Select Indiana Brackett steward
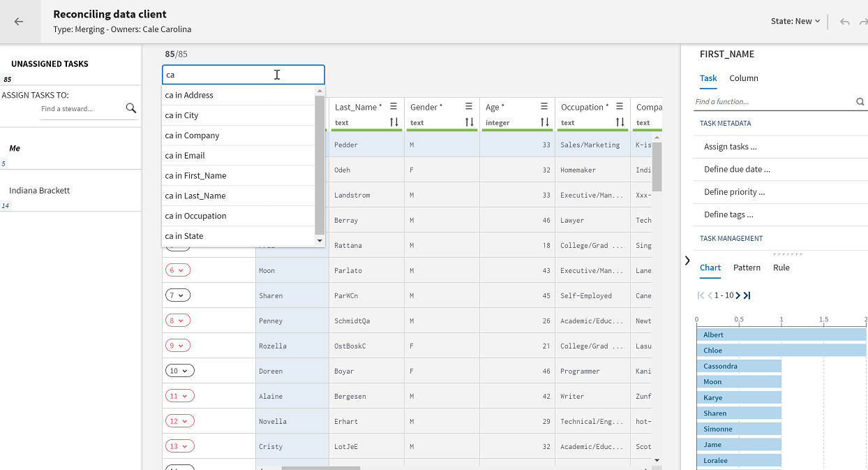Screen dimensions: 868x470 pos(40,191)
